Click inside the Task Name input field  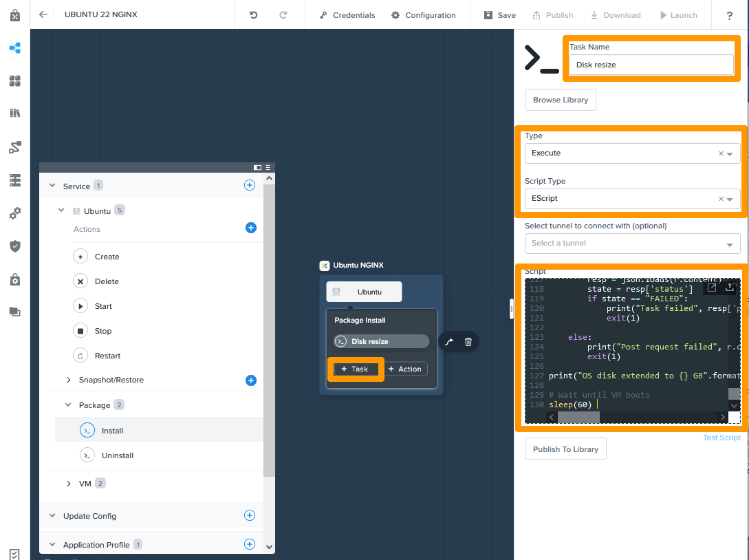[650, 64]
